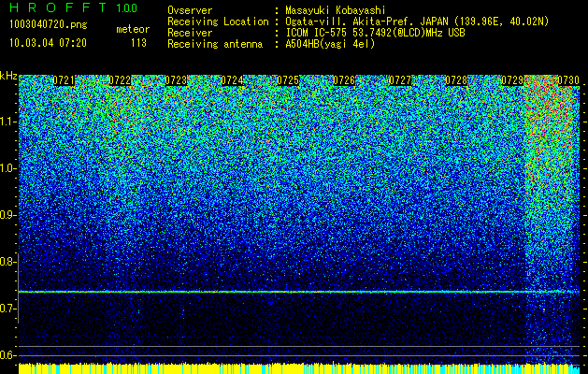Viewport: 588px width, 374px height.
Task: Click the Ovserver label
Action: click(x=190, y=10)
